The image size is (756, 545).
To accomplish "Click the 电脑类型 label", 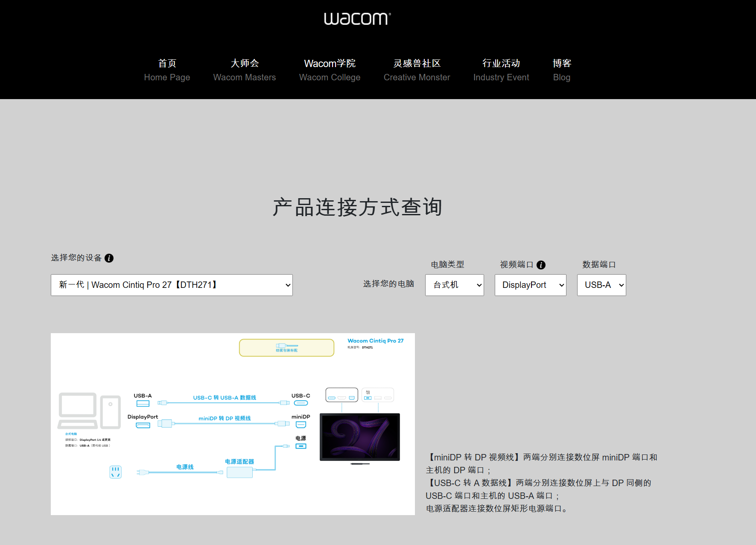I will [x=447, y=264].
